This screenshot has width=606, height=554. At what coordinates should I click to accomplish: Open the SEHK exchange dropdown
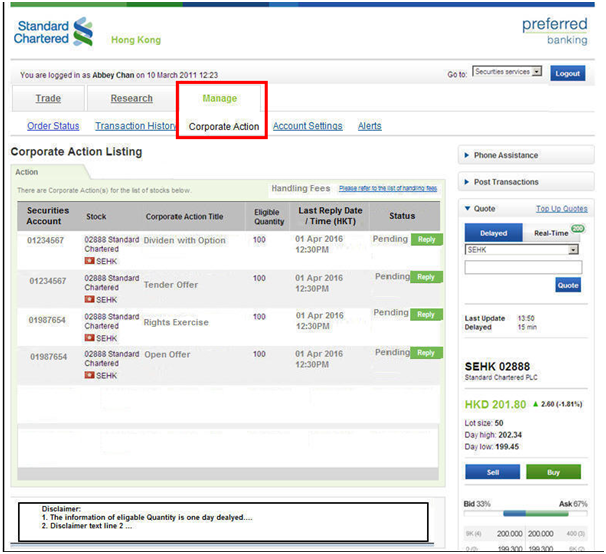point(522,250)
